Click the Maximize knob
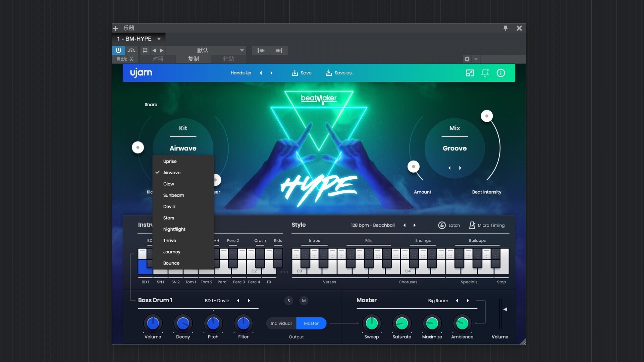 point(432,323)
